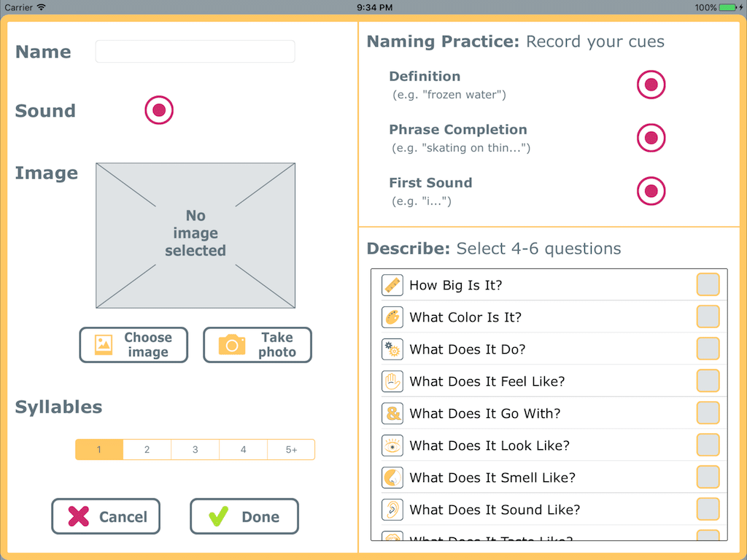Viewport: 747px width, 560px height.
Task: Click Done to save the entry
Action: pos(244,516)
